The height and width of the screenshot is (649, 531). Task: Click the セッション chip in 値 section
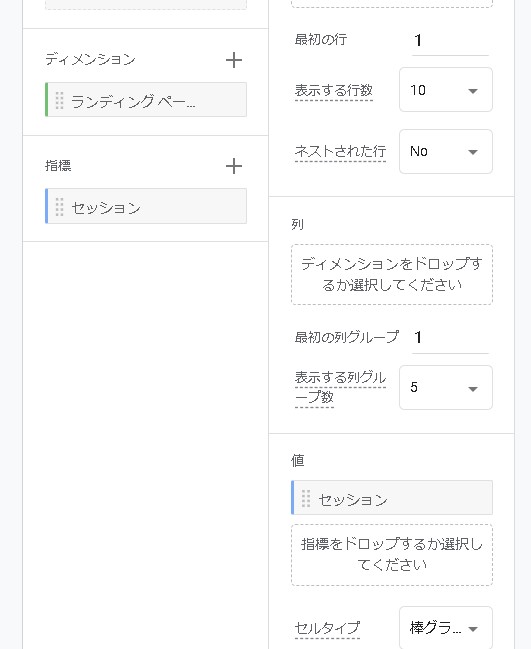(x=392, y=498)
